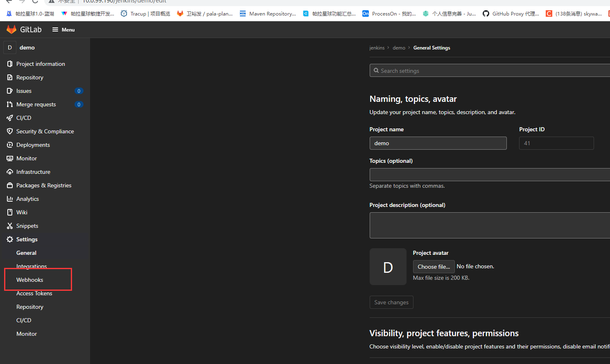
Task: Click the Topics input field
Action: [x=490, y=175]
